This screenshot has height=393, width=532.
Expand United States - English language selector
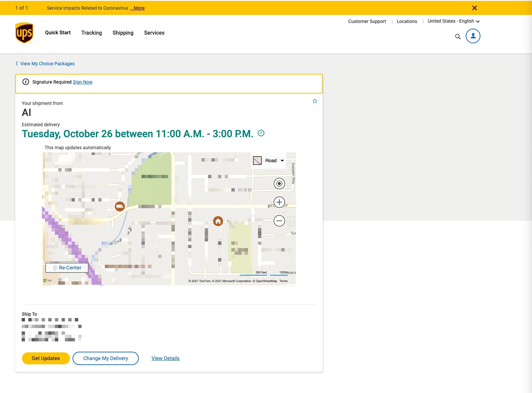point(454,21)
